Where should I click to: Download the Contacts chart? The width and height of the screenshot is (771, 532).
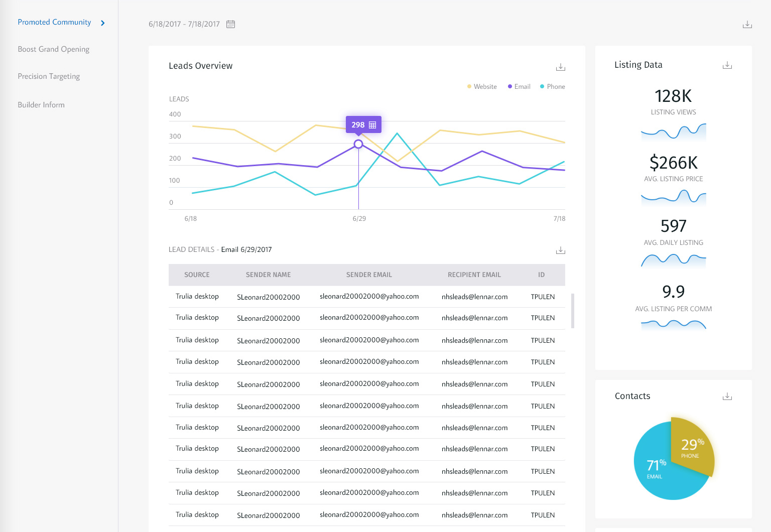727,396
